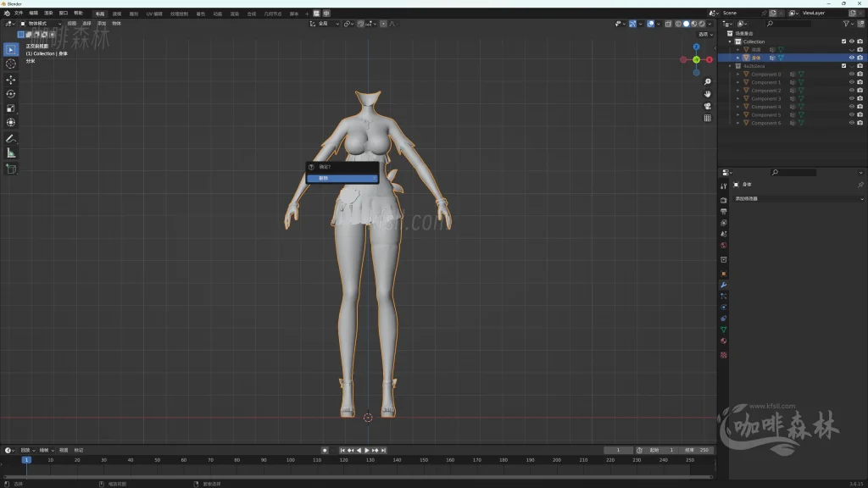Select the Scale tool

10,108
